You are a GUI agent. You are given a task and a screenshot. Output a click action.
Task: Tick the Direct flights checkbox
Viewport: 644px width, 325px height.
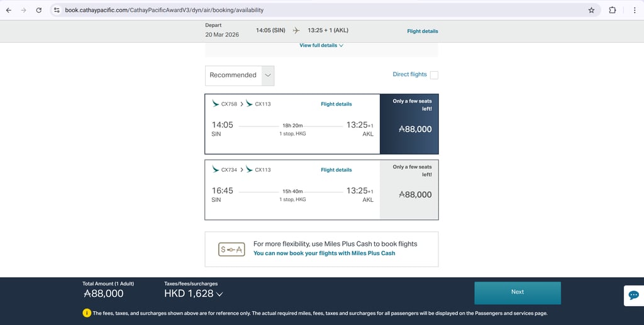pos(434,75)
